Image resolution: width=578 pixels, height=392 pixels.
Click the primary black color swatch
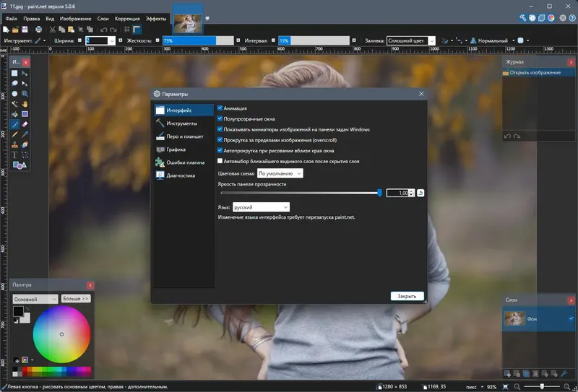[18, 311]
